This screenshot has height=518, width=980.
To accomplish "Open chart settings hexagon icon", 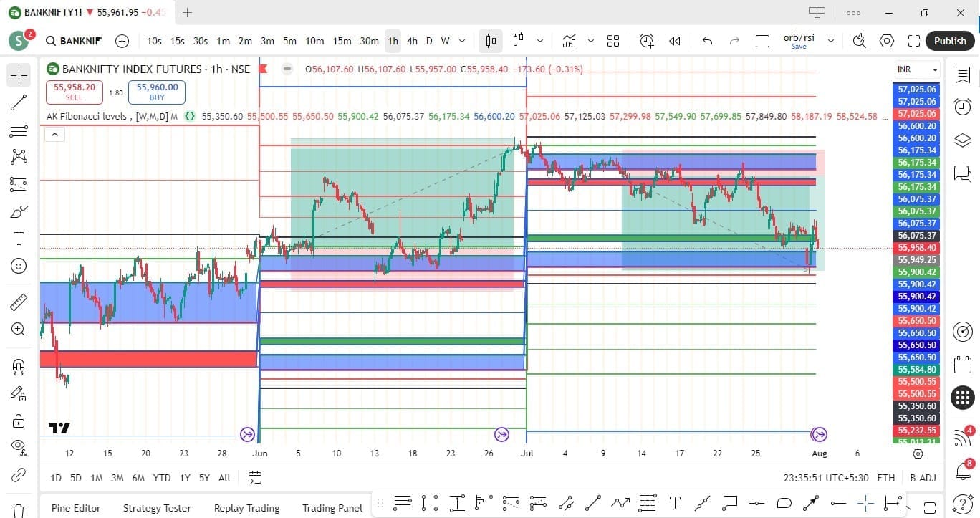I will (887, 41).
